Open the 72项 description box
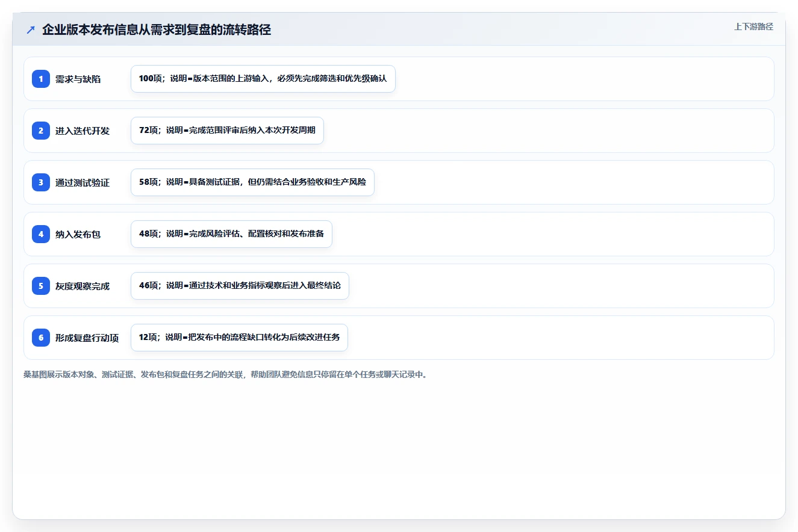798x532 pixels. tap(227, 131)
